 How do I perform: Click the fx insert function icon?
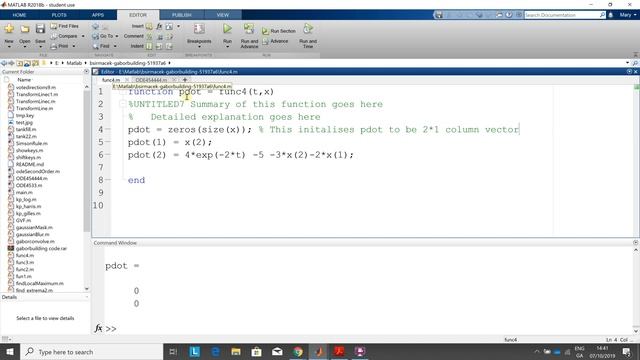(x=159, y=27)
